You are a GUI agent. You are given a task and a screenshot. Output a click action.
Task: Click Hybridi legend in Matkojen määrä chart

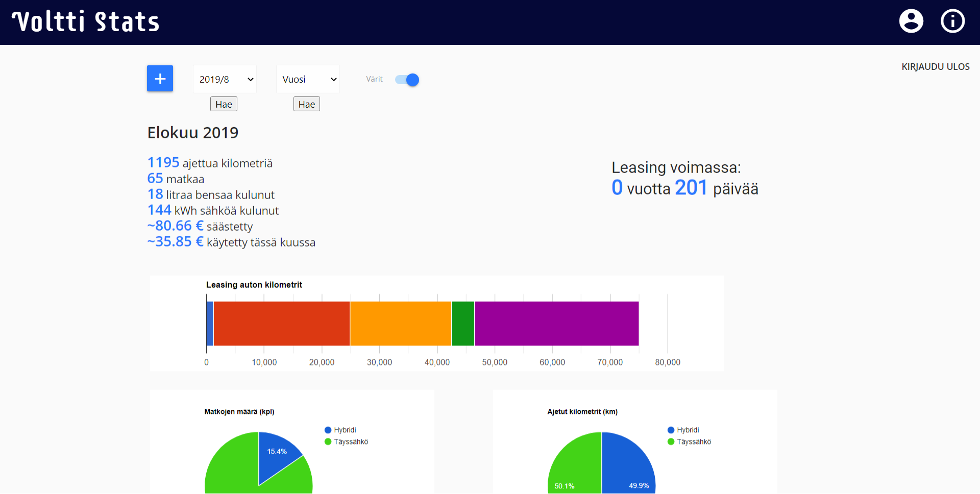pyautogui.click(x=340, y=430)
